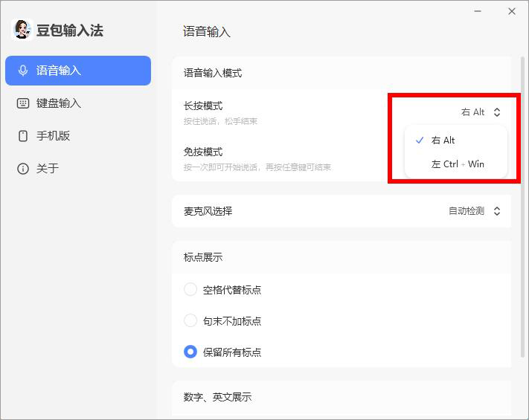The width and height of the screenshot is (529, 420).
Task: Click the checkmark next to 右 Alt
Action: (420, 140)
